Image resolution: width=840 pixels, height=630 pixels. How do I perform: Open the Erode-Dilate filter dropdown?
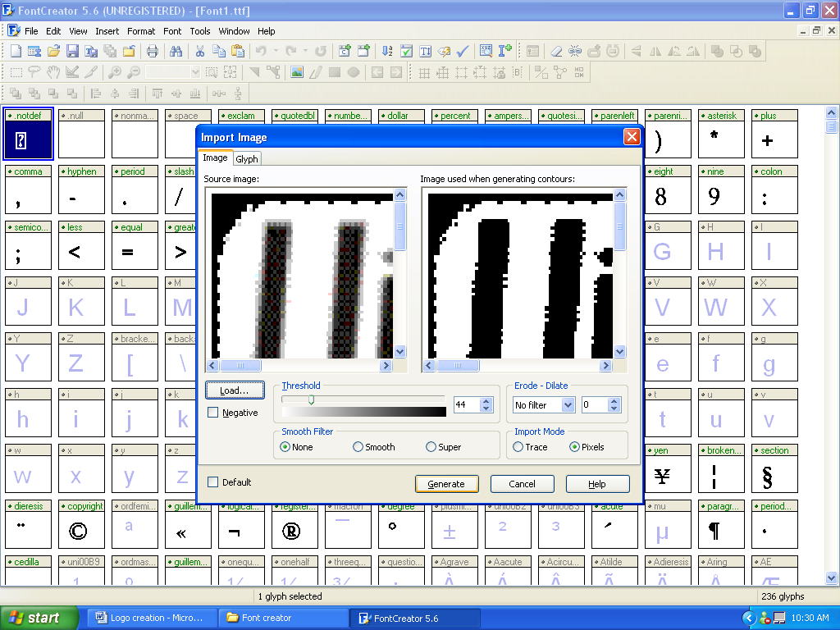pyautogui.click(x=567, y=404)
